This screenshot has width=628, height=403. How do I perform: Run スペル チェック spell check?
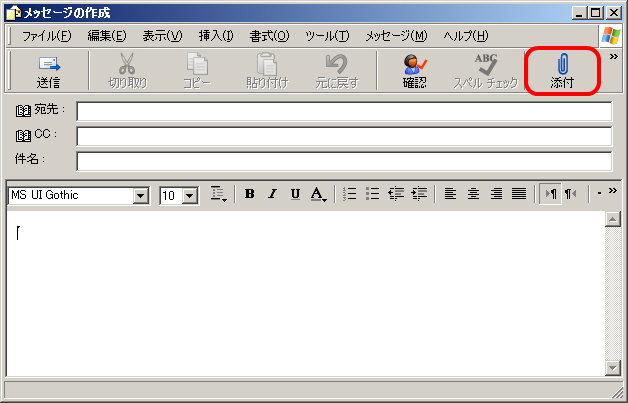click(x=486, y=71)
